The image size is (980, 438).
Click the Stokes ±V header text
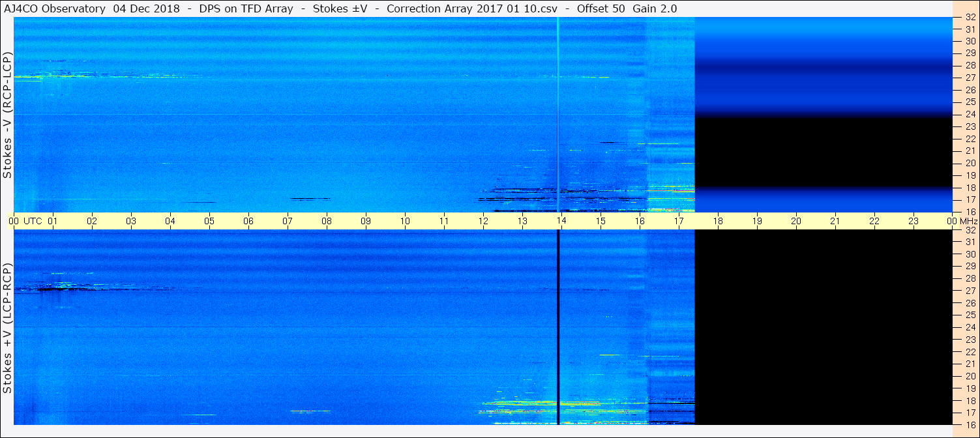[x=340, y=8]
